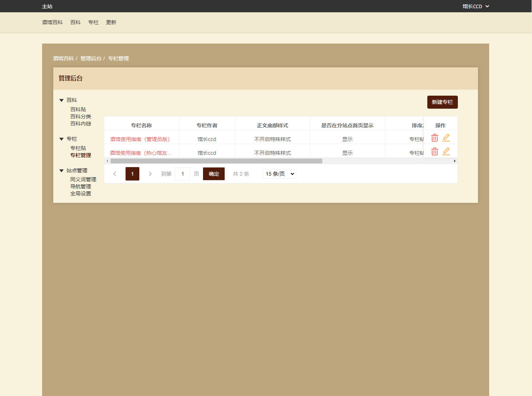Focus the page number input field
The width and height of the screenshot is (532, 396).
(x=183, y=174)
